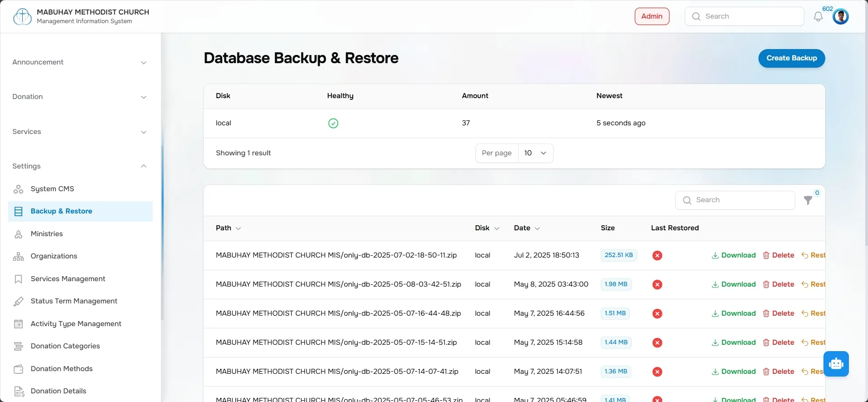Sort table by Disk column
The width and height of the screenshot is (868, 402).
[487, 228]
